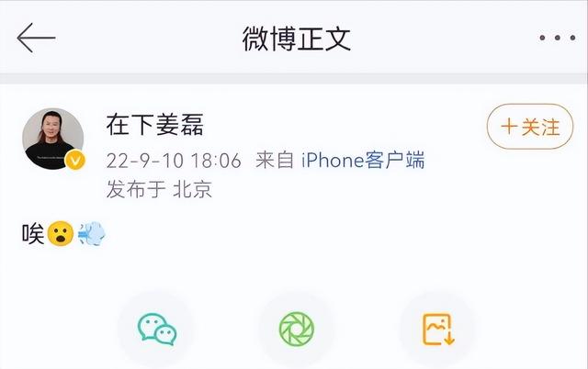Go back using the left arrow
The height and width of the screenshot is (369, 588).
[36, 38]
